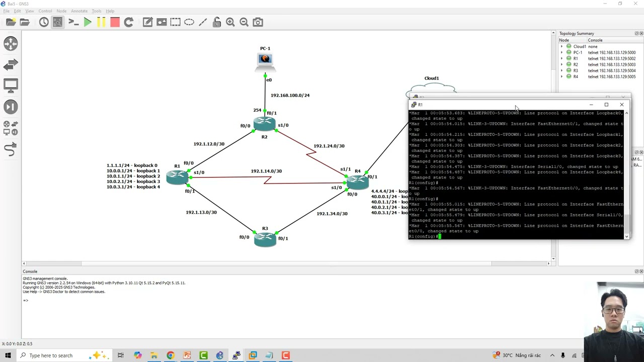Browse all devices in sidebar
644x362 pixels.
11,128
